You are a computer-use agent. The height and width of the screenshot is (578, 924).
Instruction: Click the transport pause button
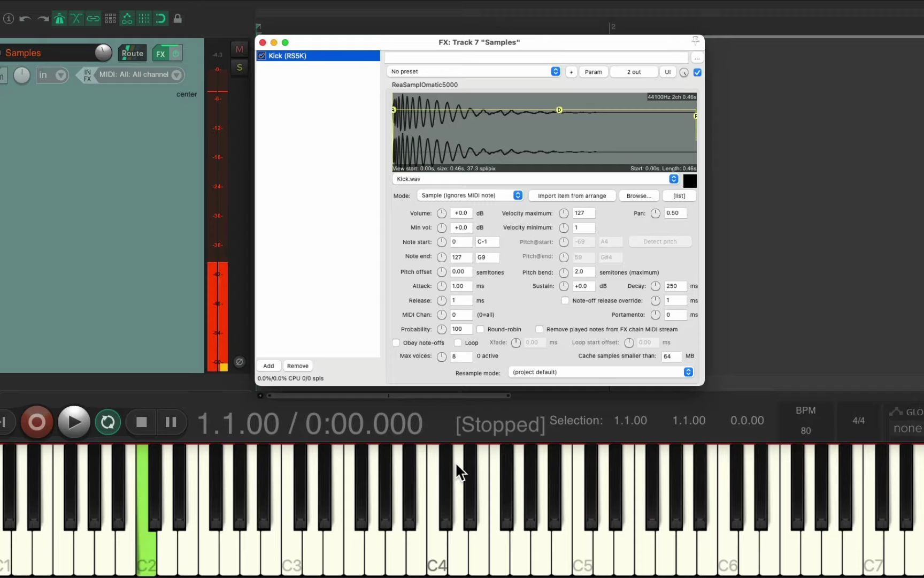(x=171, y=422)
